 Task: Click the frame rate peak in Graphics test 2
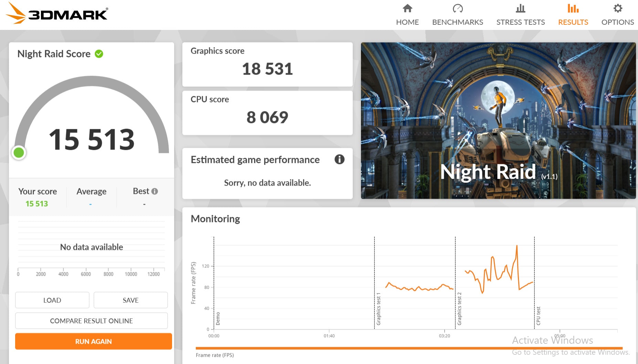[x=517, y=246]
